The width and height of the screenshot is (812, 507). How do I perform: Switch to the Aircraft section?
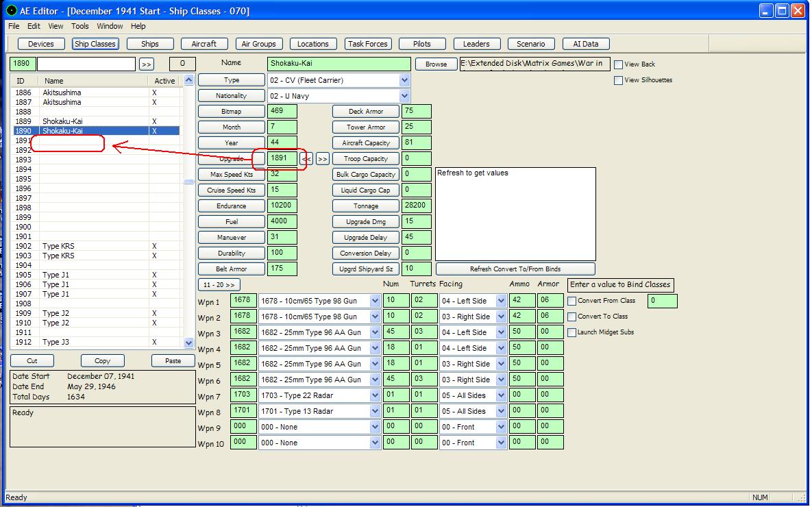(x=204, y=44)
